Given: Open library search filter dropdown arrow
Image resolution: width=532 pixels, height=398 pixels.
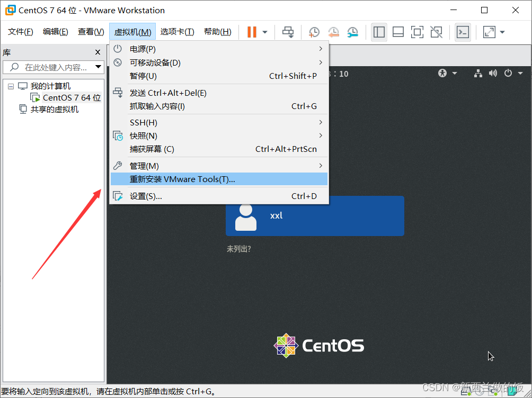Looking at the screenshot, I should coord(98,67).
